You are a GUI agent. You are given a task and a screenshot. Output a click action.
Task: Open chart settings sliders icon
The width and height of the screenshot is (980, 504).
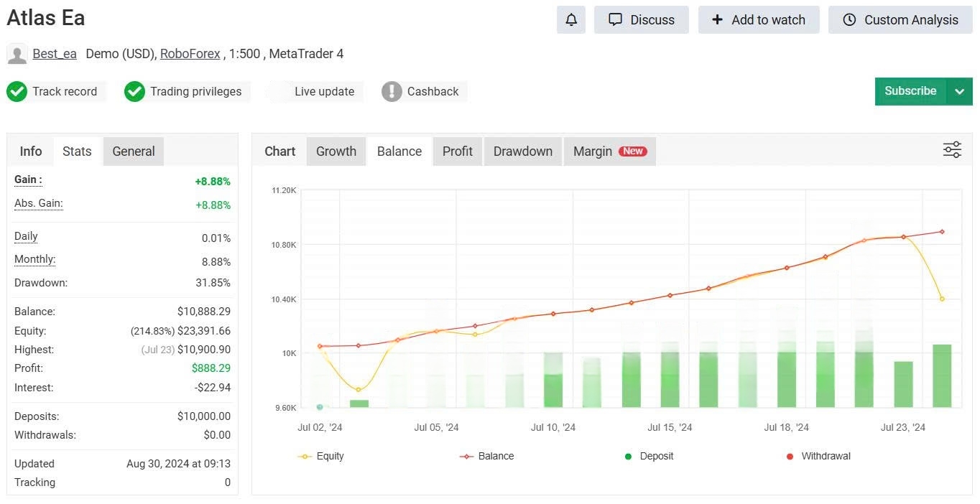tap(952, 150)
